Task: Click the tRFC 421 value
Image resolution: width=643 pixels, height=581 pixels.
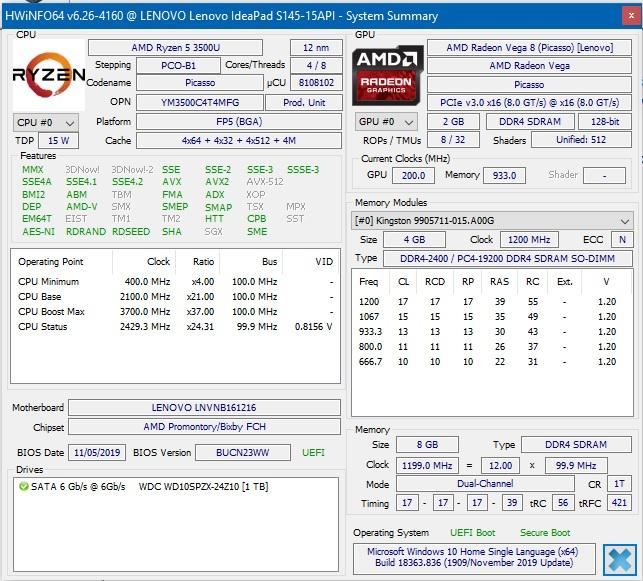Action: pyautogui.click(x=619, y=503)
